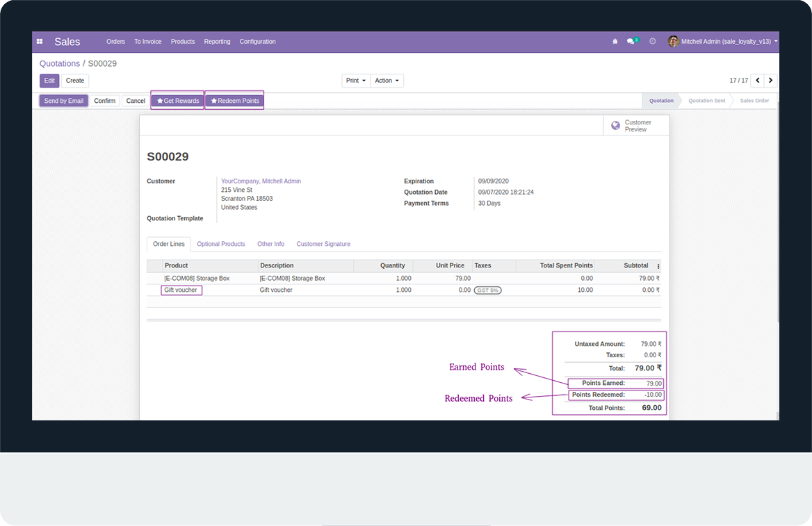Cancel the quotation

136,101
